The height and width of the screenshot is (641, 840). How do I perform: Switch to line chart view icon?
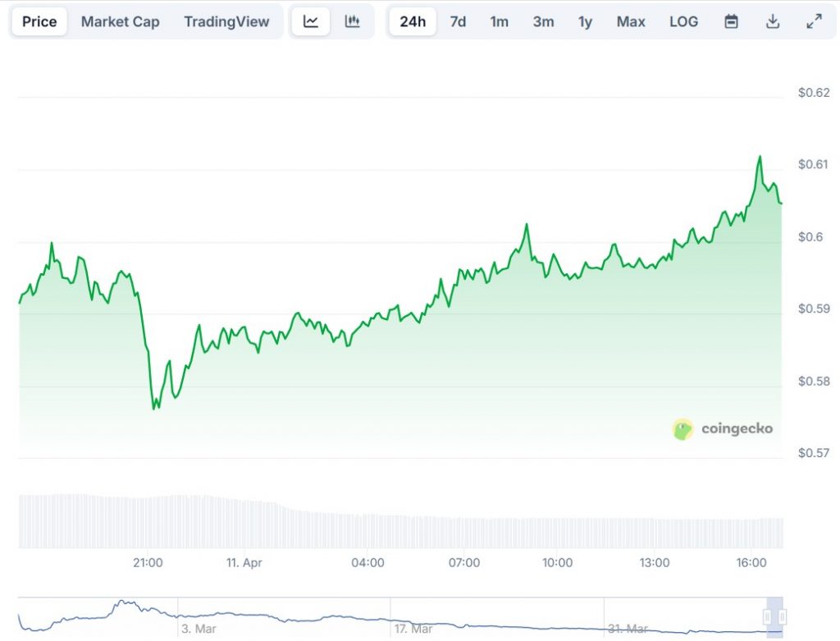[311, 22]
